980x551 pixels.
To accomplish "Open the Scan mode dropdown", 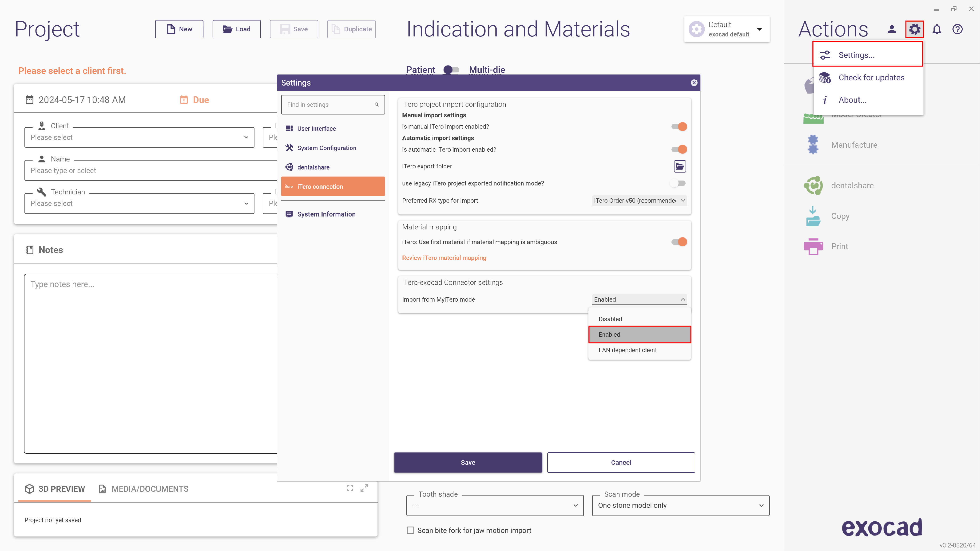I will pyautogui.click(x=680, y=505).
